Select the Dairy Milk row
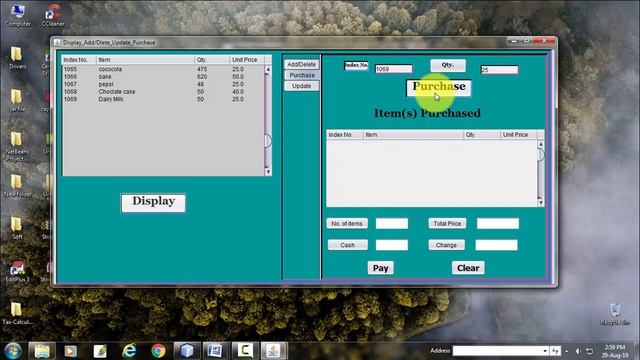 pyautogui.click(x=163, y=99)
